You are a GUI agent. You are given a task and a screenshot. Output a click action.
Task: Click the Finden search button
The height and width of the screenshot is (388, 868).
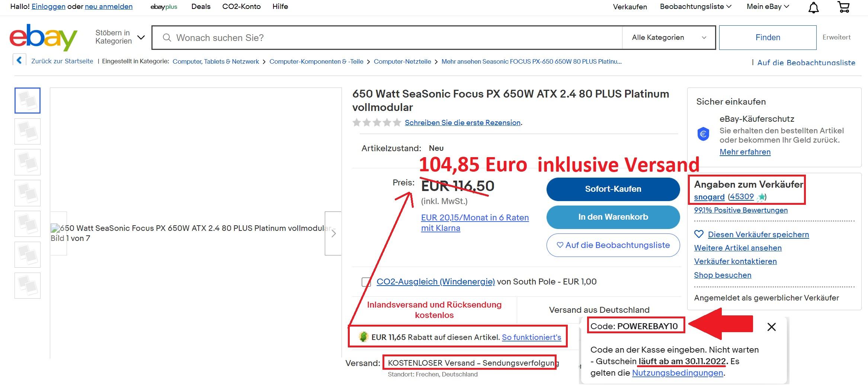tap(768, 37)
